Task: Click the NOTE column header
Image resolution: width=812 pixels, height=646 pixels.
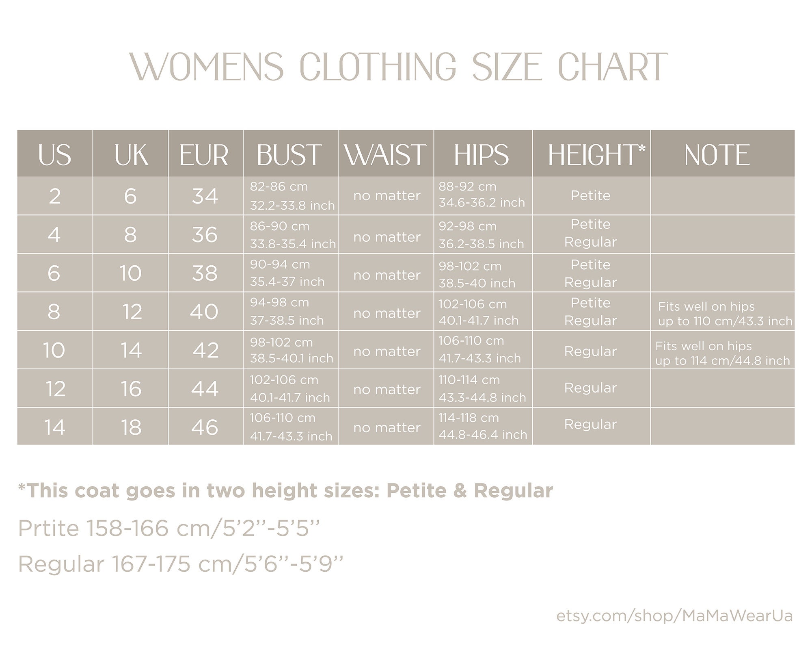Action: [x=723, y=154]
